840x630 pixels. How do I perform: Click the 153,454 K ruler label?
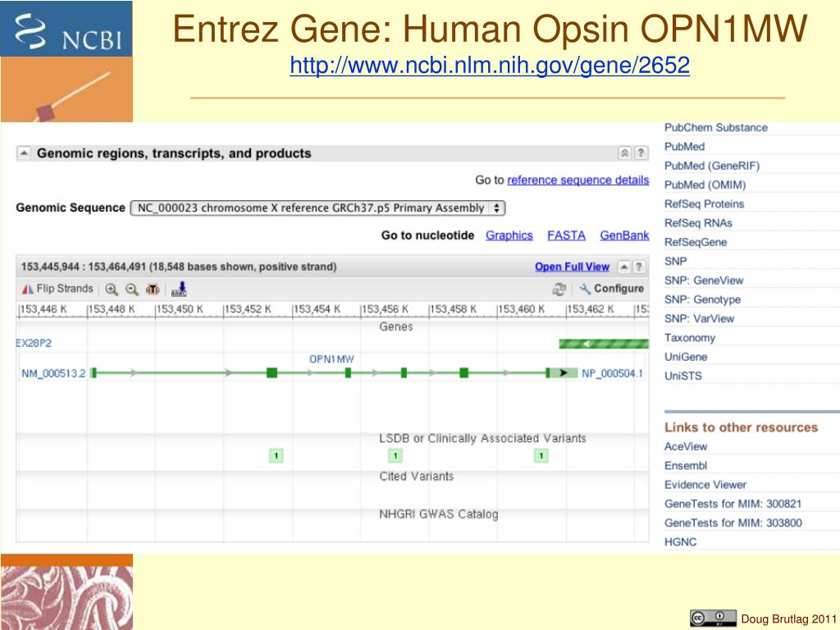point(317,309)
